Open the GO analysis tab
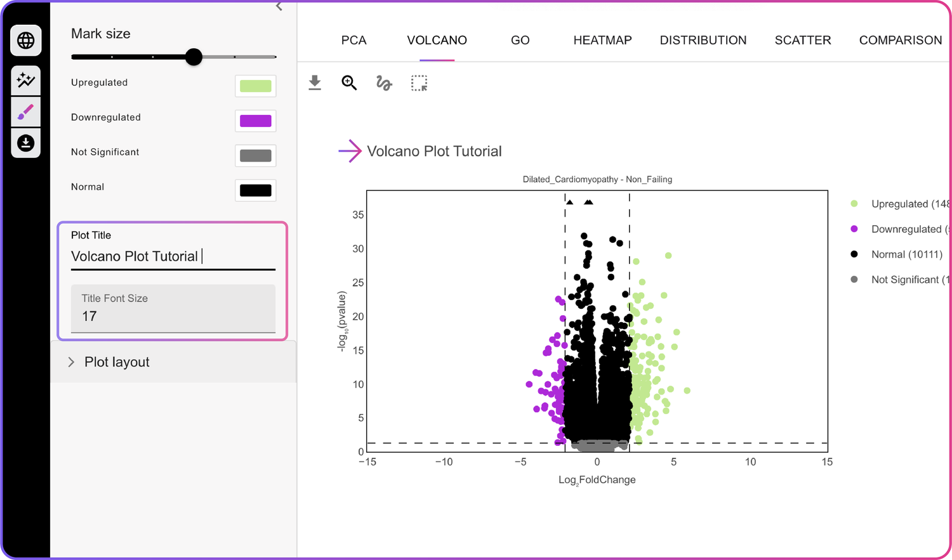The image size is (952, 560). pos(520,40)
